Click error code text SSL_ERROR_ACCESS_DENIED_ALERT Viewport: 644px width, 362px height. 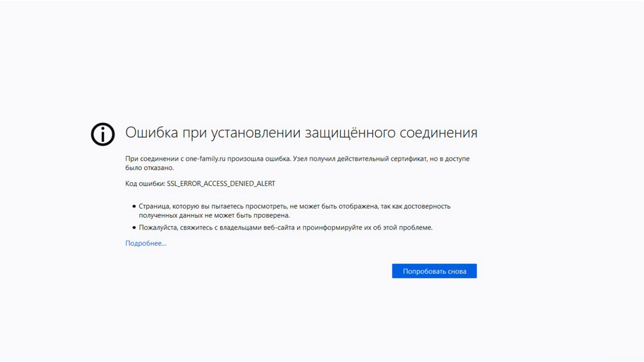[x=221, y=184]
